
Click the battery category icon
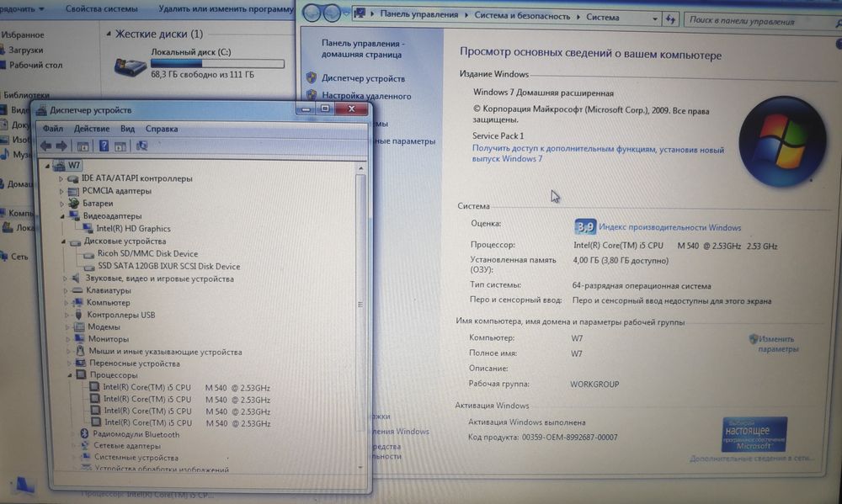[74, 204]
